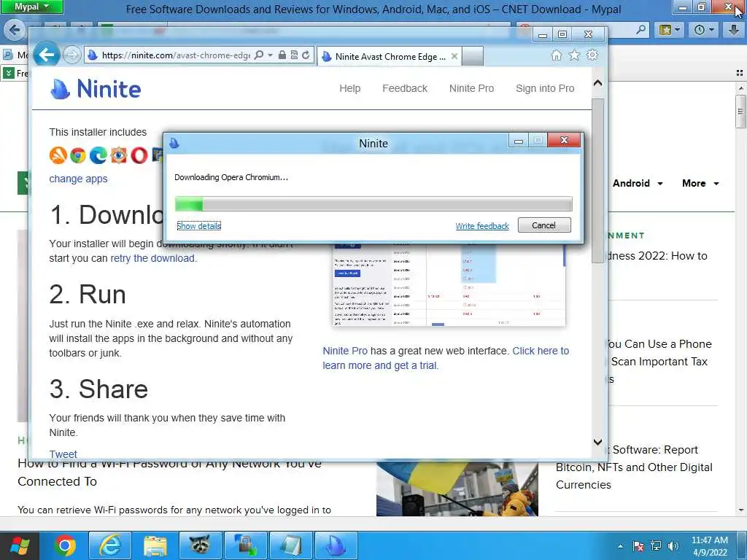The width and height of the screenshot is (747, 560).
Task: Click the IE forward arrow button
Action: (x=72, y=55)
